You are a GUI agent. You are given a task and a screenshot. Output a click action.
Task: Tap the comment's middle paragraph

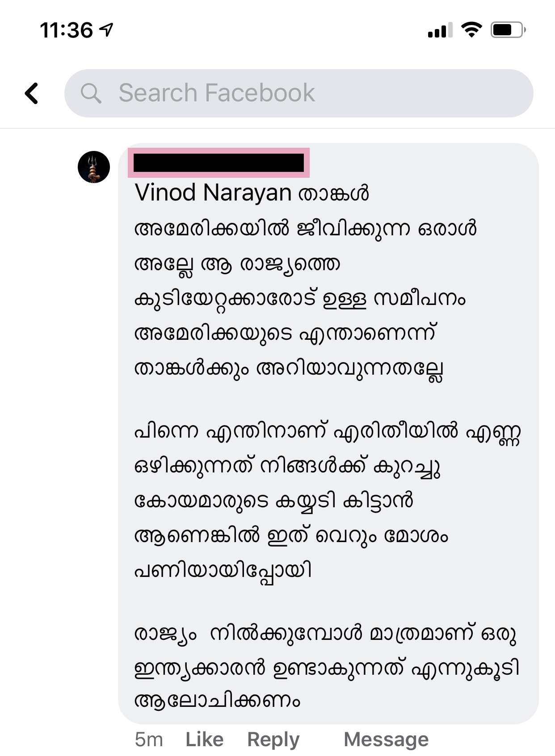(x=313, y=500)
